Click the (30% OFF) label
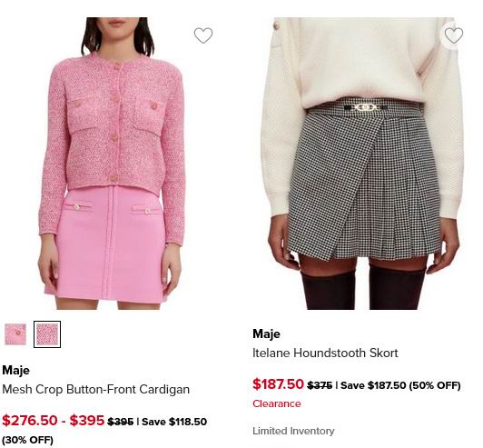 click(28, 440)
